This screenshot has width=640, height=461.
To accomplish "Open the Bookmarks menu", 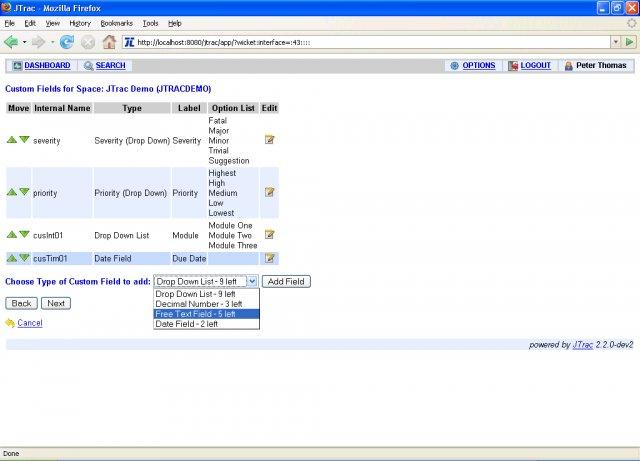I will (x=116, y=22).
